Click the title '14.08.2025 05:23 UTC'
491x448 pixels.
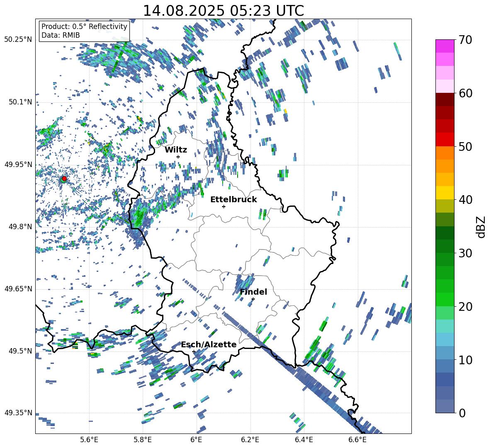(x=223, y=11)
